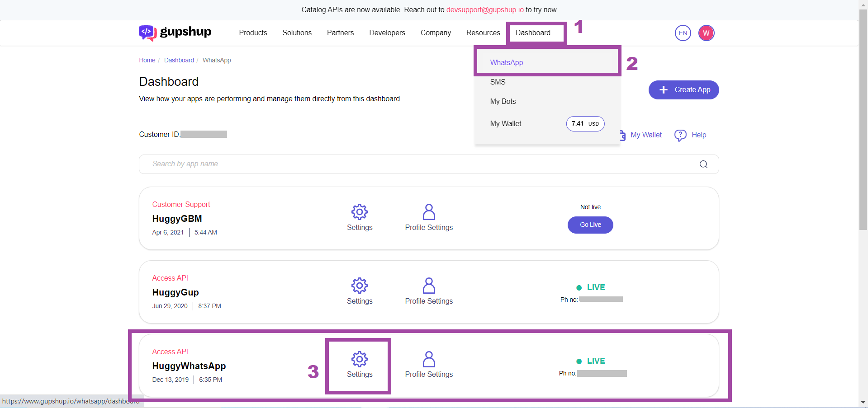The height and width of the screenshot is (408, 868).
Task: Click the Go Live button for HuggyGBM
Action: coord(590,225)
